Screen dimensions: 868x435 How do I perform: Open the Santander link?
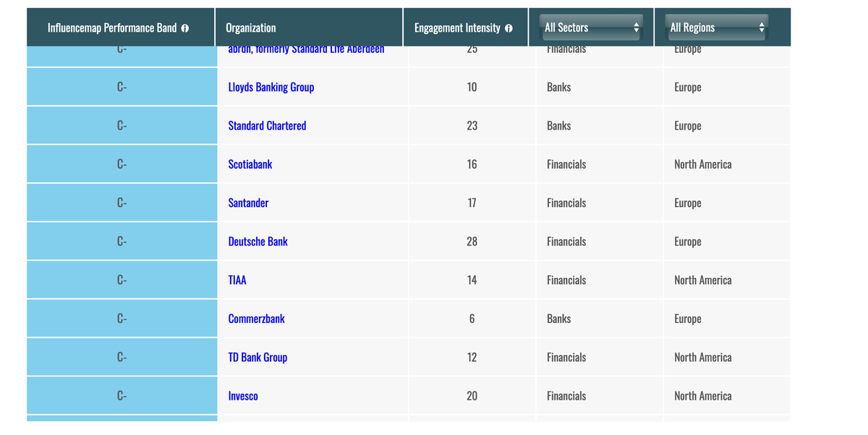pos(248,203)
